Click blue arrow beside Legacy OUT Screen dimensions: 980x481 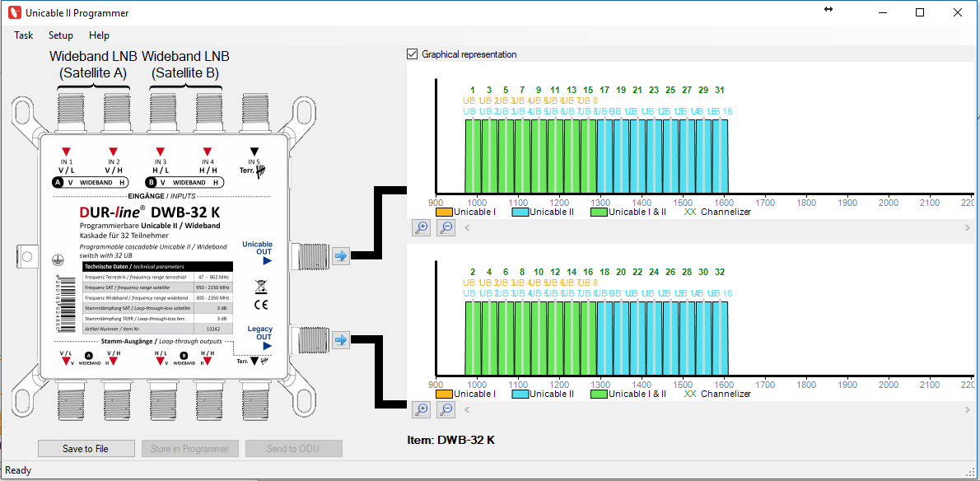tap(341, 339)
